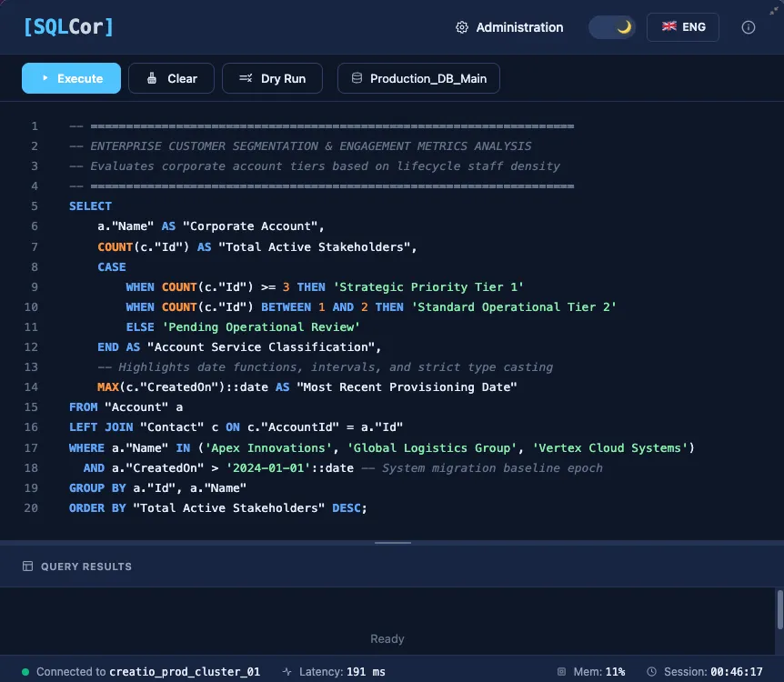Click the memory chip icon
This screenshot has width=784, height=682.
tap(561, 671)
